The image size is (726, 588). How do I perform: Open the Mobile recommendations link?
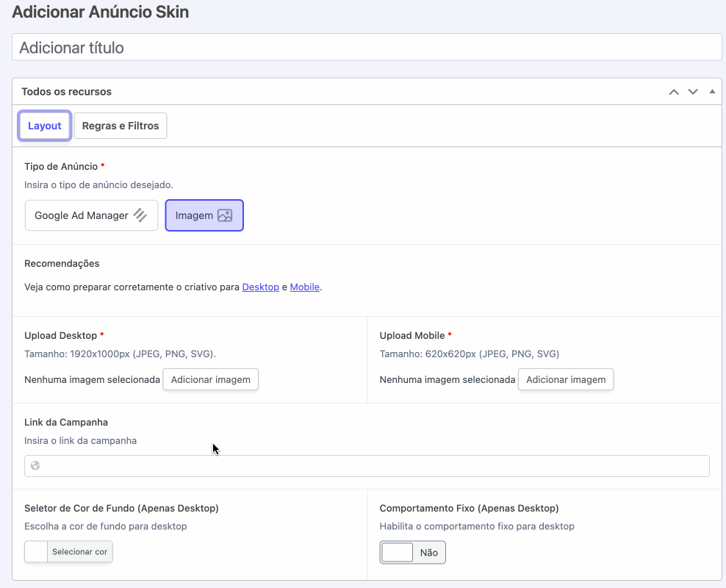(x=305, y=287)
